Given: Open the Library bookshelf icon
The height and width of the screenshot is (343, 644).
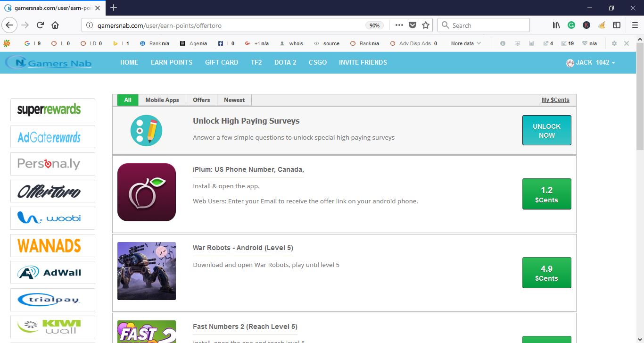Looking at the screenshot, I should [x=556, y=25].
